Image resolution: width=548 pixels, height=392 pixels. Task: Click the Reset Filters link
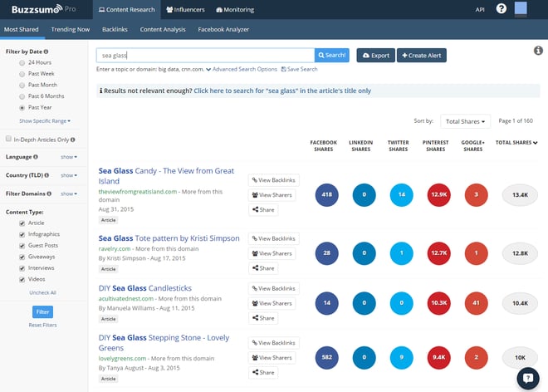(42, 325)
